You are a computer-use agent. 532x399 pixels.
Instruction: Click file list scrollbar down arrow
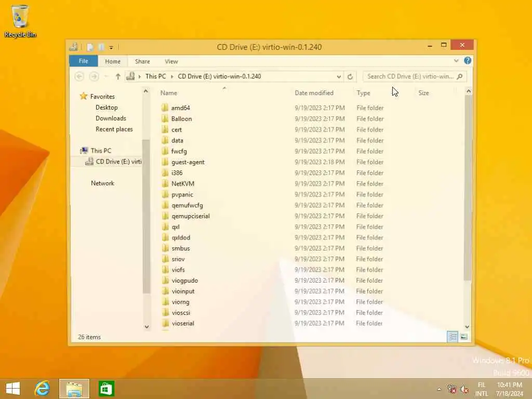point(467,327)
